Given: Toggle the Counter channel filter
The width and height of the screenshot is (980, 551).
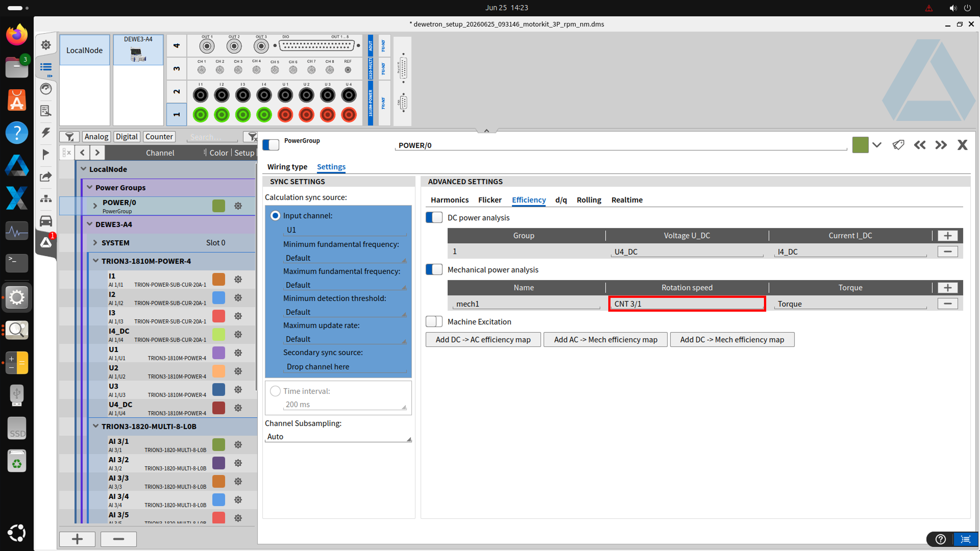Looking at the screenshot, I should click(159, 136).
